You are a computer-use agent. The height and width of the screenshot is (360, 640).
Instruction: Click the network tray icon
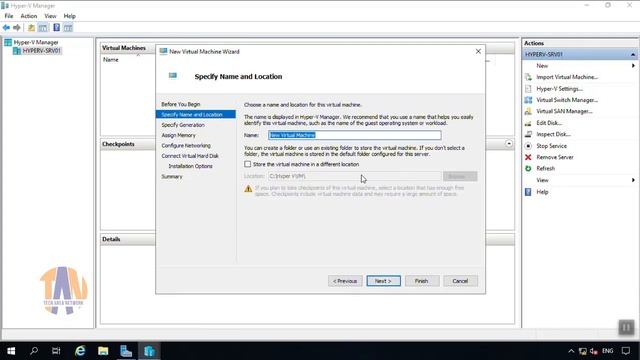pyautogui.click(x=583, y=351)
